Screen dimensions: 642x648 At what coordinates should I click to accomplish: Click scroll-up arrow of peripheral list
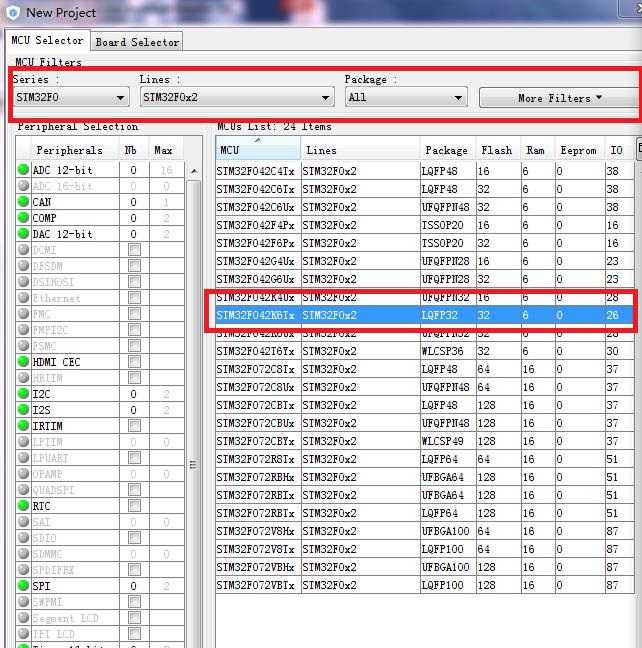click(194, 171)
